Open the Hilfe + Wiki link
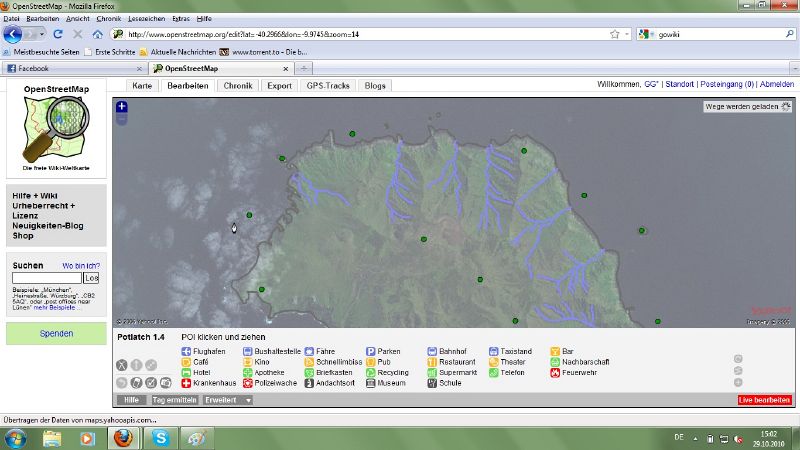 click(35, 196)
